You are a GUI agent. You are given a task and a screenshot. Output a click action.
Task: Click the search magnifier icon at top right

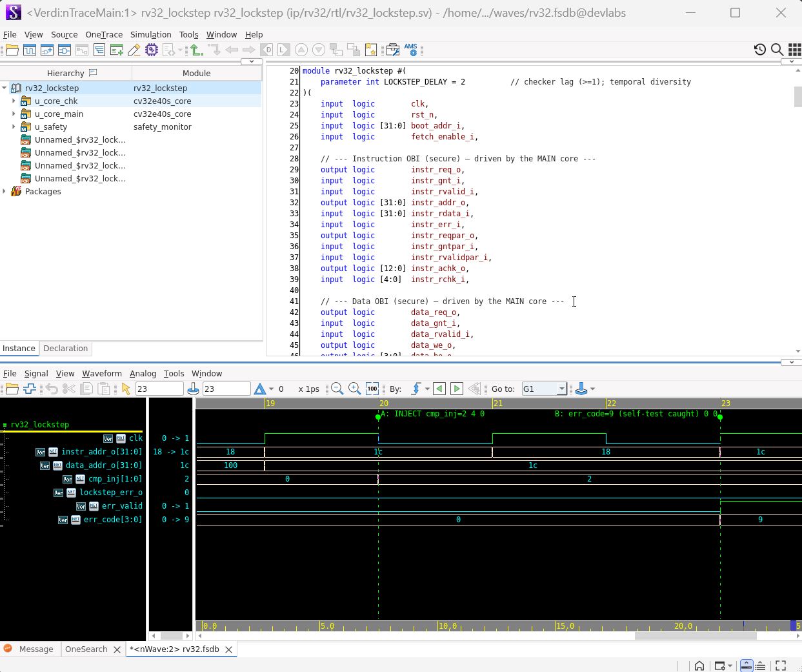tap(777, 50)
